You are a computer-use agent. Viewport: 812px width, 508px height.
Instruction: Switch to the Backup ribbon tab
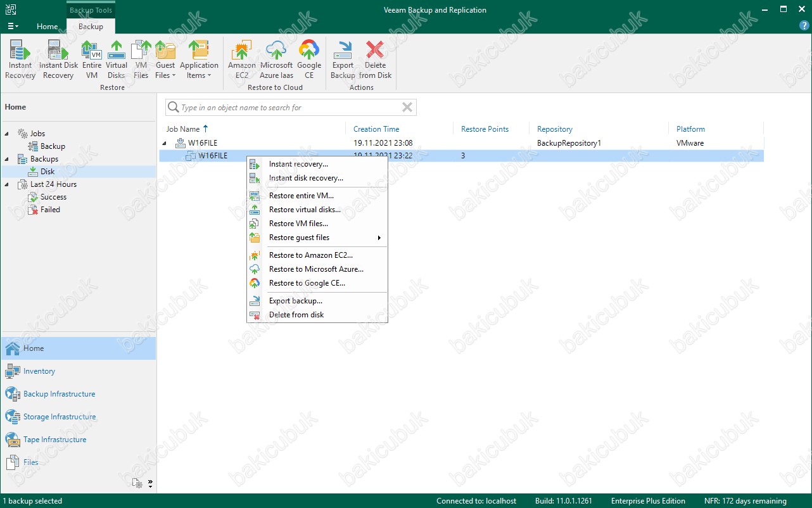[x=91, y=27]
